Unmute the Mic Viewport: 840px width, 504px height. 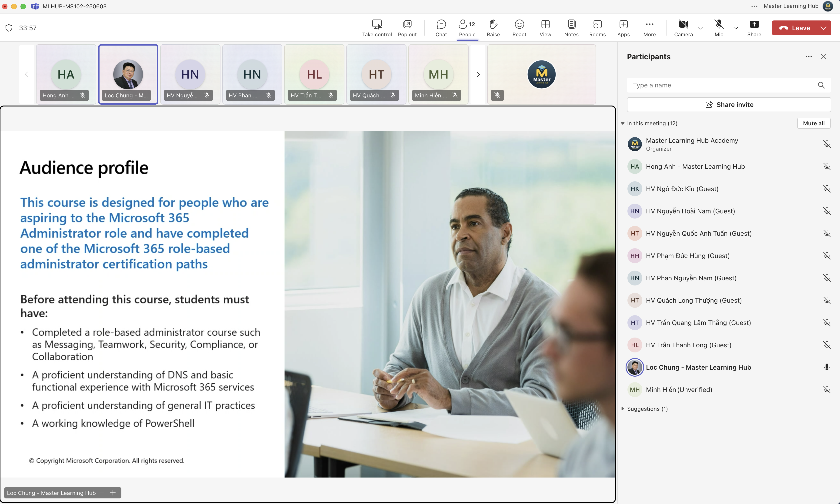719,28
